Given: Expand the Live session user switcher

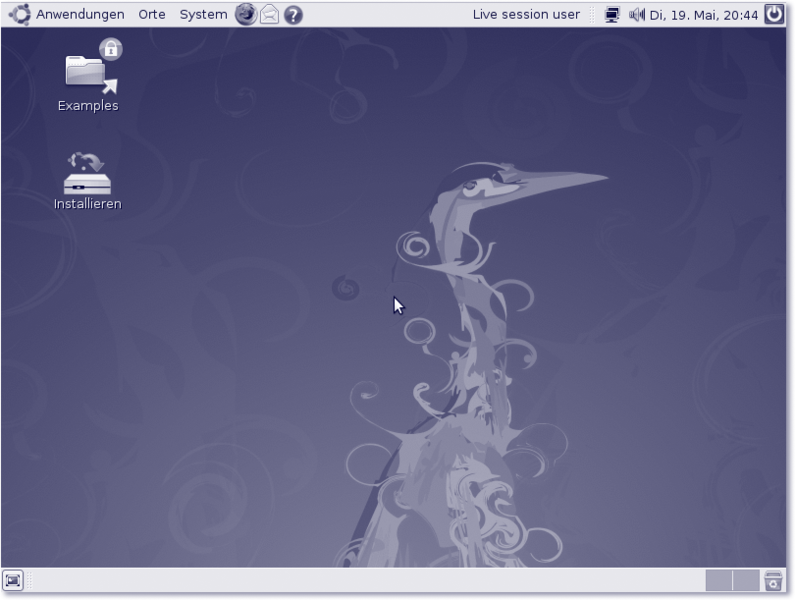Looking at the screenshot, I should 526,14.
